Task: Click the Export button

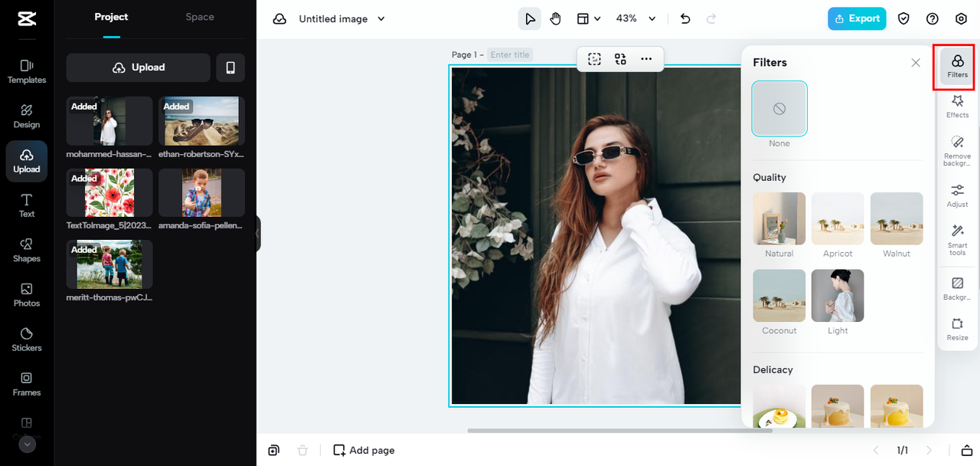Action: pos(857,18)
